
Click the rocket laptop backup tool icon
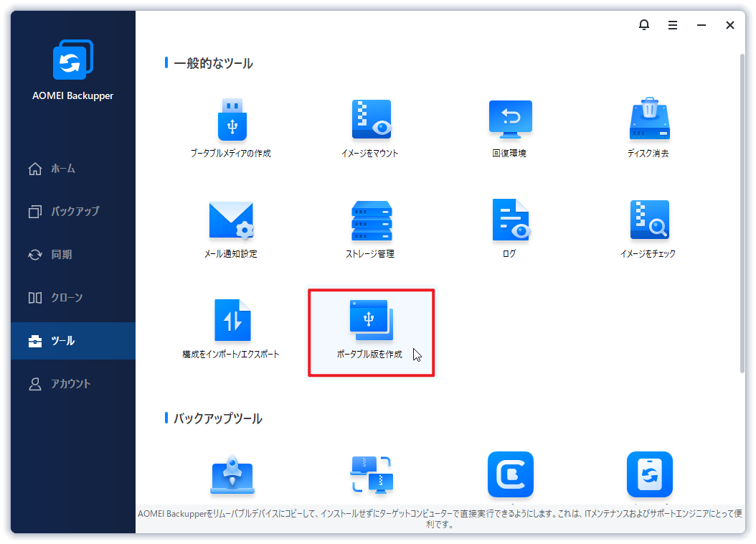click(x=232, y=476)
